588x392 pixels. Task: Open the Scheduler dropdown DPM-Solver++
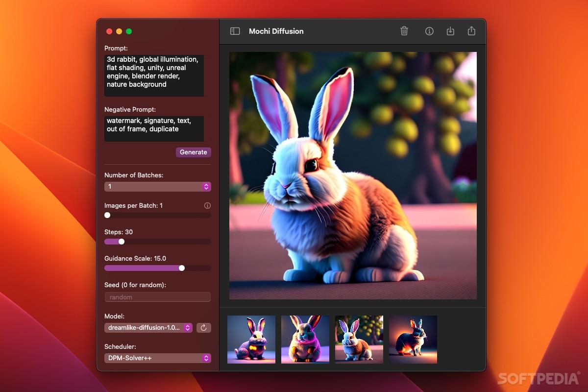tap(158, 358)
